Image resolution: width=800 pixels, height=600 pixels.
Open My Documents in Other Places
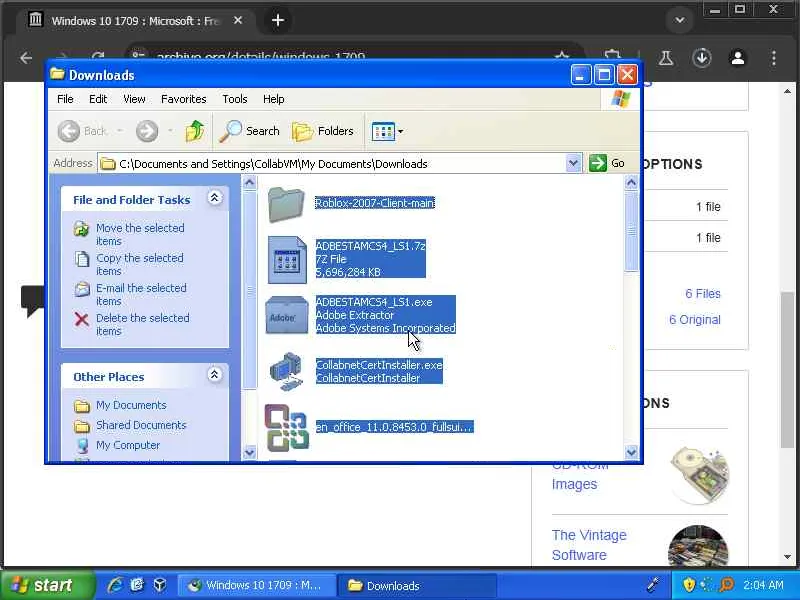click(x=131, y=405)
